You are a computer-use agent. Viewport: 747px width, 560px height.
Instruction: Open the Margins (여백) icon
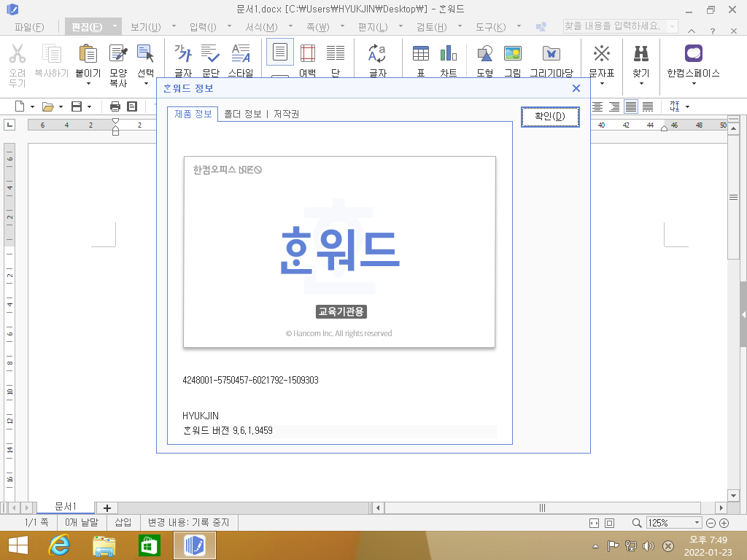tap(308, 53)
